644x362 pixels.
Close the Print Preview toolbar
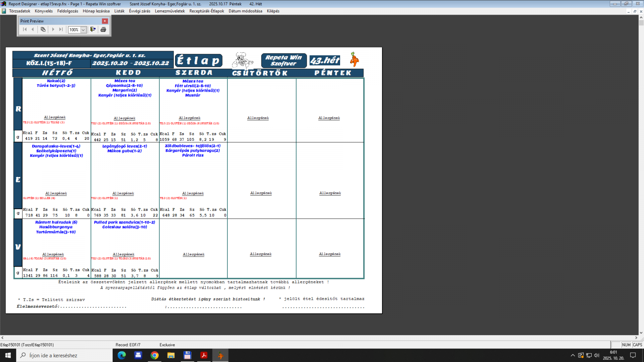(105, 21)
